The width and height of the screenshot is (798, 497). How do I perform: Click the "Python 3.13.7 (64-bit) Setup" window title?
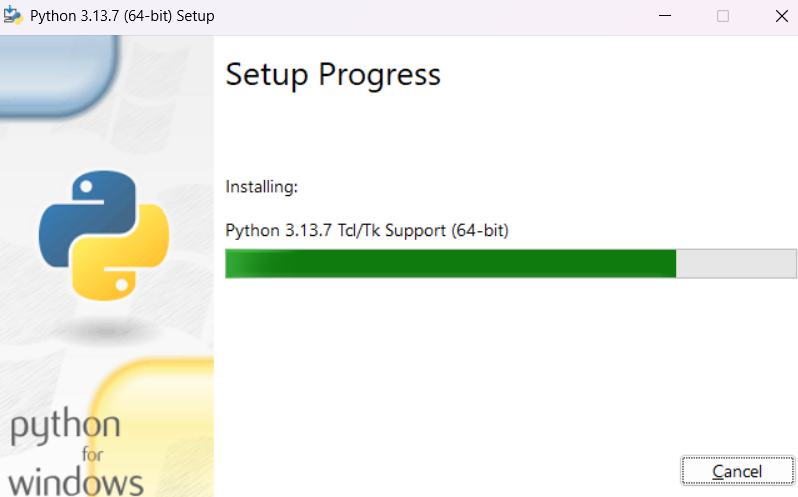click(121, 17)
